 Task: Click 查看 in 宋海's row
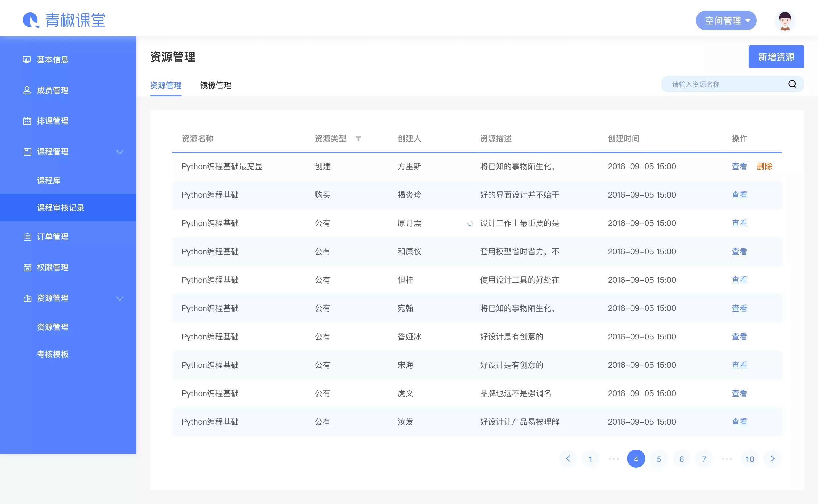point(739,365)
